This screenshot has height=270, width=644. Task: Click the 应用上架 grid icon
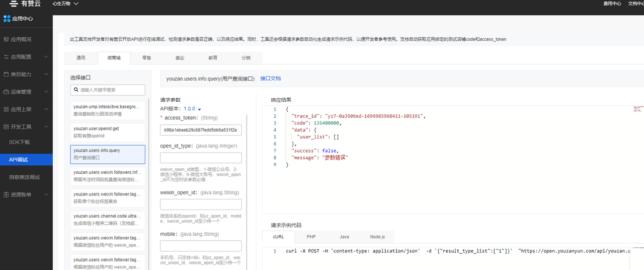(6, 109)
